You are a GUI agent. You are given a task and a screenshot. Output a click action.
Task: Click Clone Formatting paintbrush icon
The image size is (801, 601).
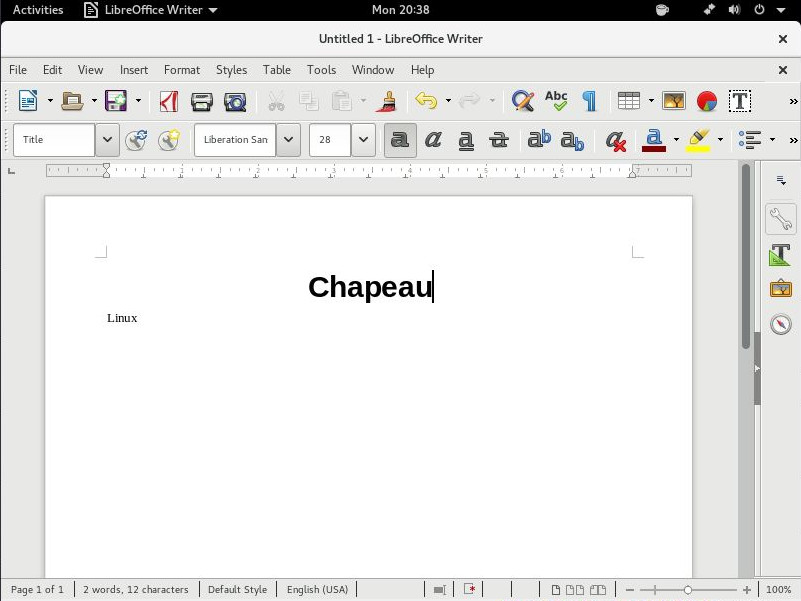388,101
